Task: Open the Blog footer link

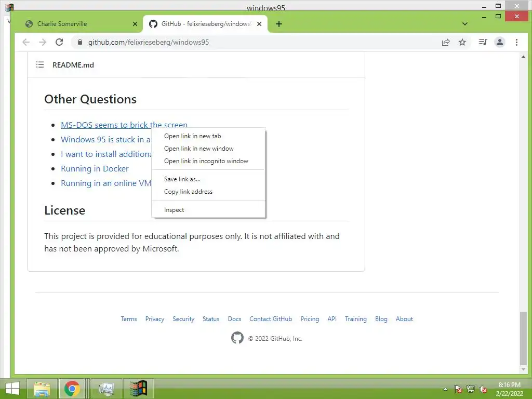Action: (381, 319)
